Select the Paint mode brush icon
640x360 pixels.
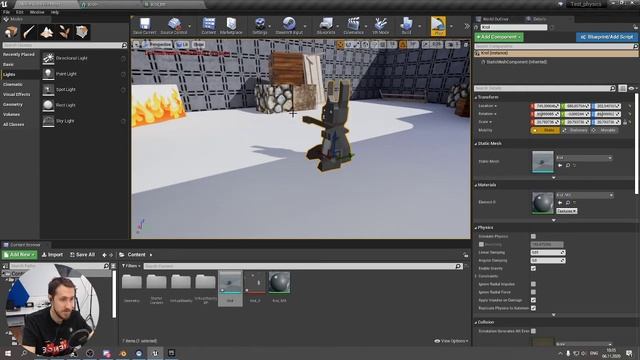pos(29,32)
